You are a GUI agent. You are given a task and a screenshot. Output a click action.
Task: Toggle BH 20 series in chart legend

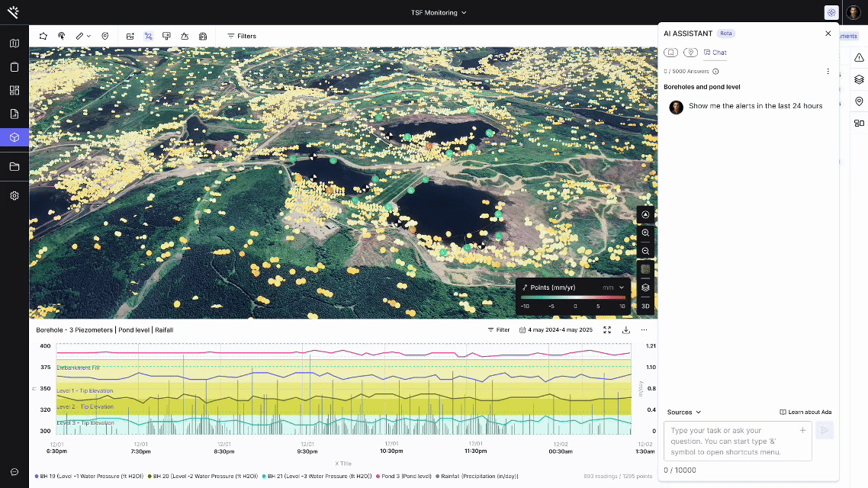tap(203, 476)
